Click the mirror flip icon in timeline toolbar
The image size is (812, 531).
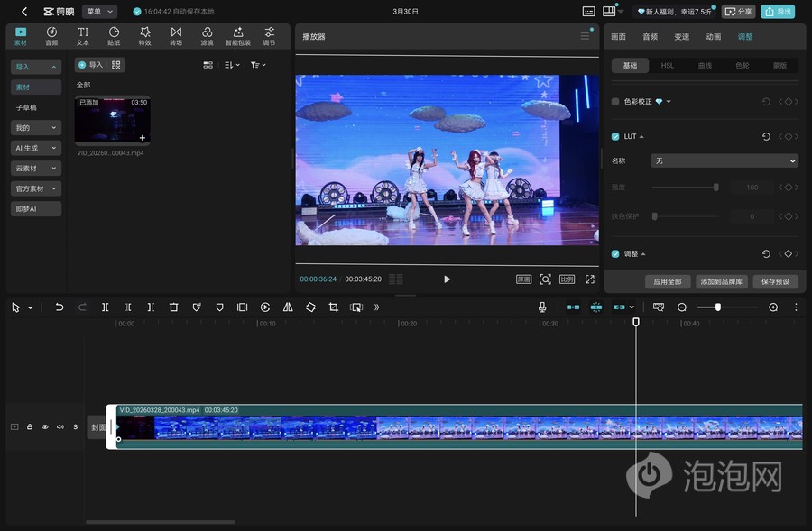(288, 307)
